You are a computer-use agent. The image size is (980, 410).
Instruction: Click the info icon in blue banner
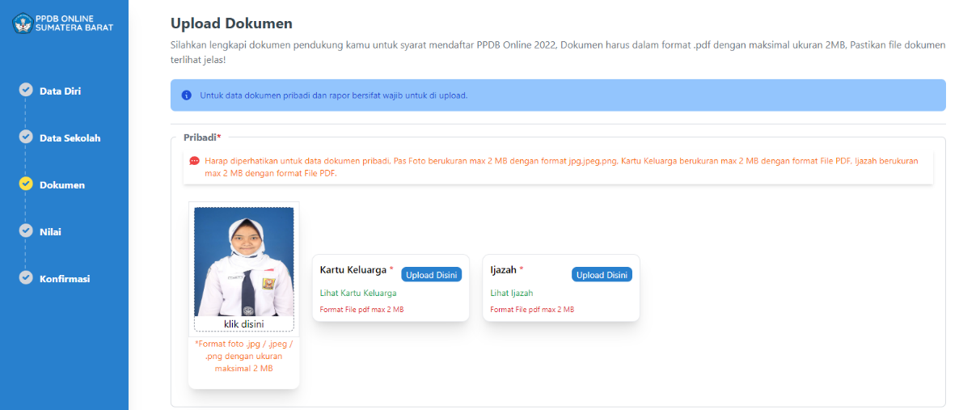(x=187, y=95)
